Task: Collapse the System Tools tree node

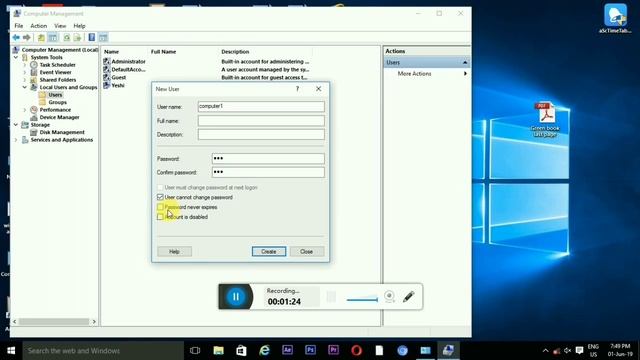Action: pos(16,57)
